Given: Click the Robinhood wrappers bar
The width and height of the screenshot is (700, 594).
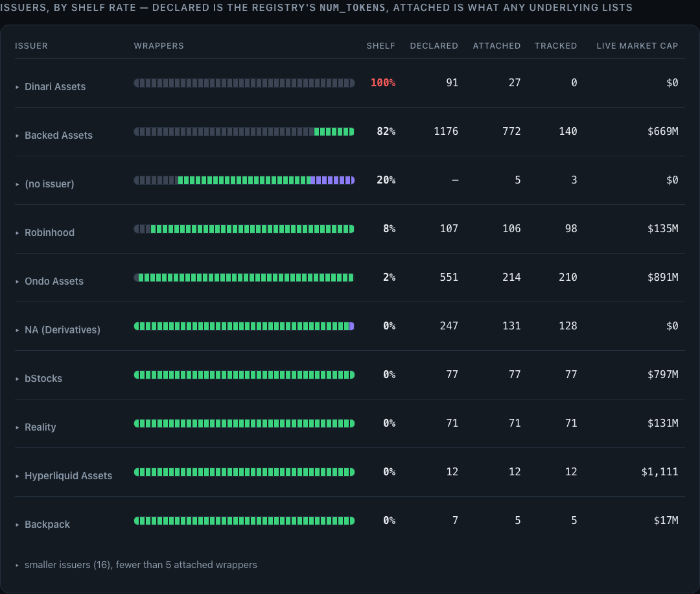Looking at the screenshot, I should 244,229.
